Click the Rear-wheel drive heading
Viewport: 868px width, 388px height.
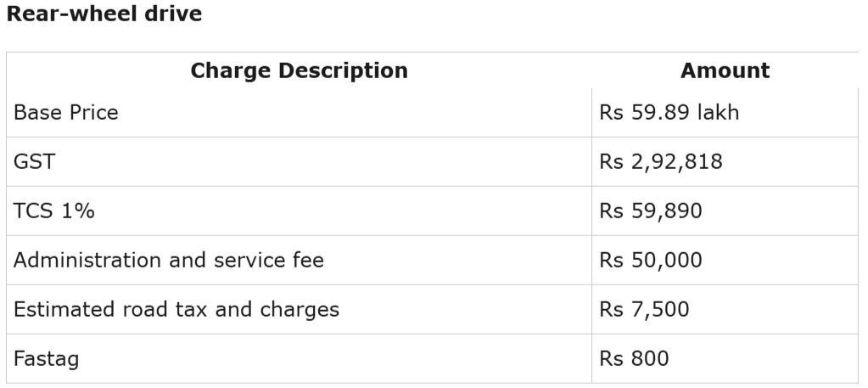point(104,14)
